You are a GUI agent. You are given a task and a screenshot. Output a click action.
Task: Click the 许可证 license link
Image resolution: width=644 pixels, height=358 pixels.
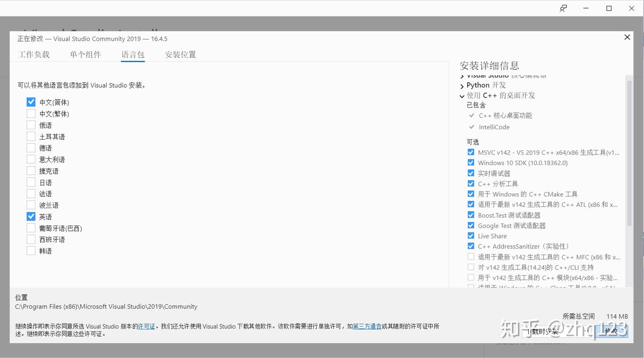146,326
